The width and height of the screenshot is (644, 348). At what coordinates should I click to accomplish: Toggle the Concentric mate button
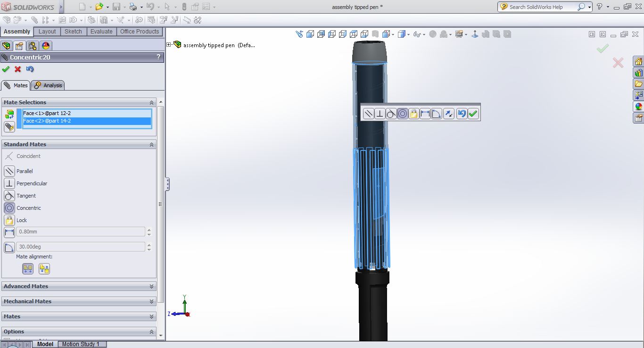pyautogui.click(x=9, y=208)
